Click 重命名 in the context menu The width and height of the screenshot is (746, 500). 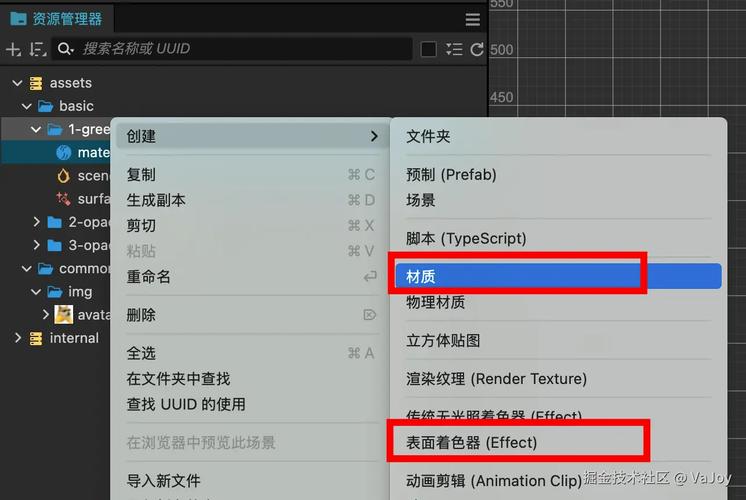[149, 277]
